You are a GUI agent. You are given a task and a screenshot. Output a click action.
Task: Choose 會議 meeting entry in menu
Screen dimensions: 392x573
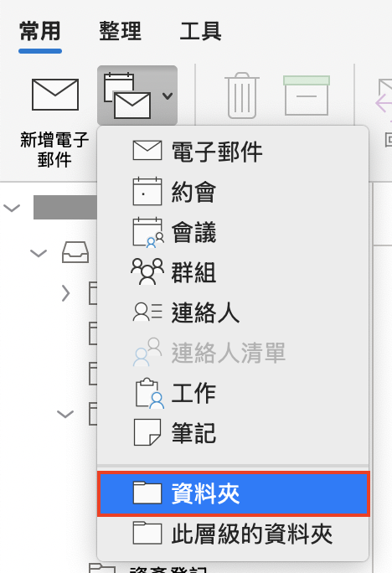click(x=233, y=232)
